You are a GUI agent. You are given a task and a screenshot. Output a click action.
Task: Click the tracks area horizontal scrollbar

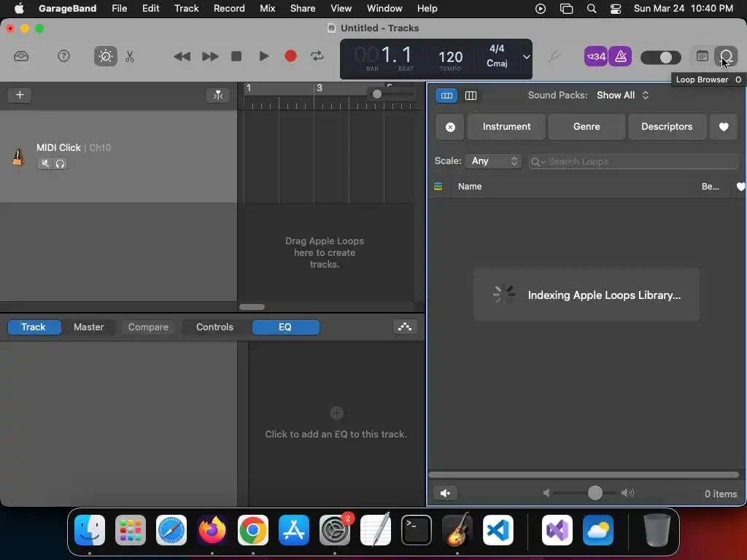click(252, 307)
